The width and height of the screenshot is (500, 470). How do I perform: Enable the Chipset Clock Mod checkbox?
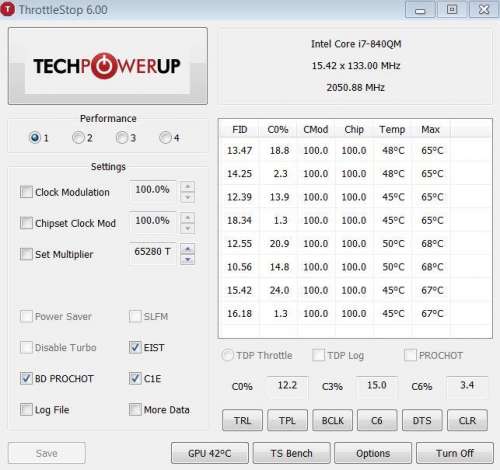pyautogui.click(x=26, y=223)
